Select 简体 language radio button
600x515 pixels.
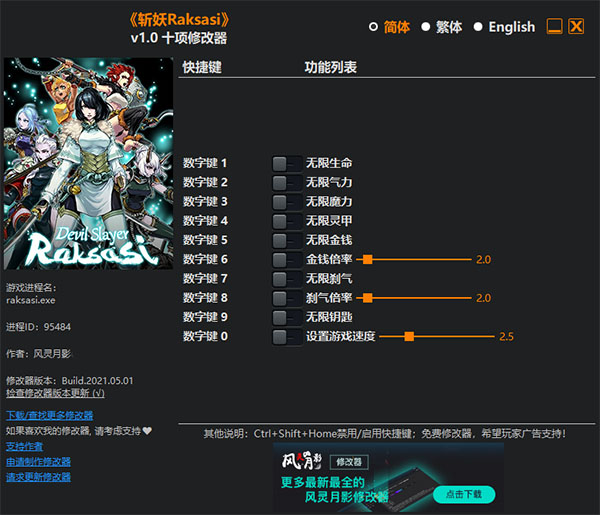tap(374, 27)
